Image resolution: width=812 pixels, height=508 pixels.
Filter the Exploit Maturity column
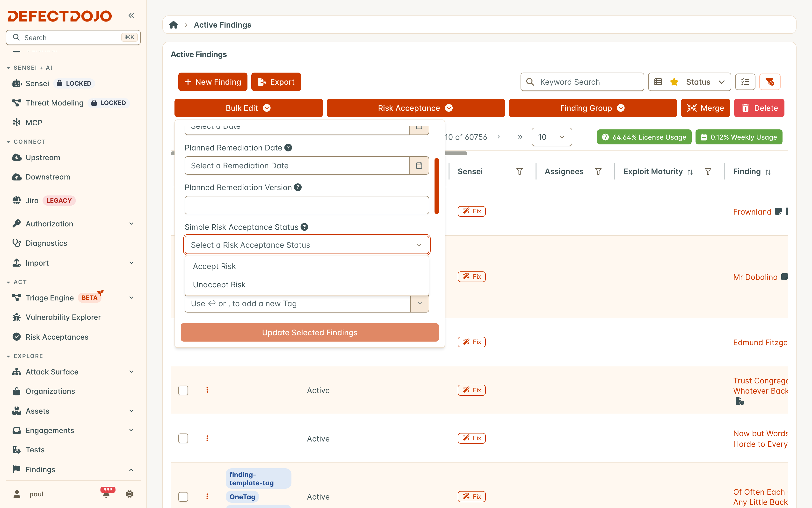pyautogui.click(x=708, y=171)
